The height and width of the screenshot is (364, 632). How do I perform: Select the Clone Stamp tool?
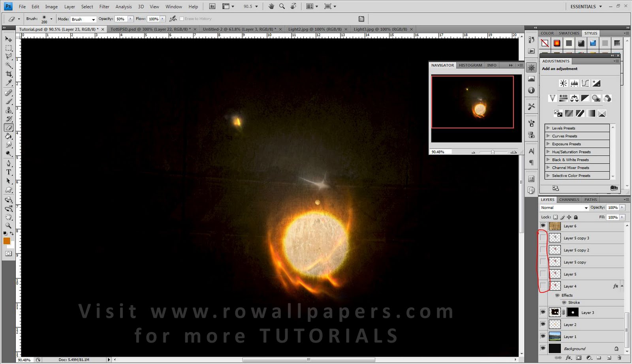[8, 110]
